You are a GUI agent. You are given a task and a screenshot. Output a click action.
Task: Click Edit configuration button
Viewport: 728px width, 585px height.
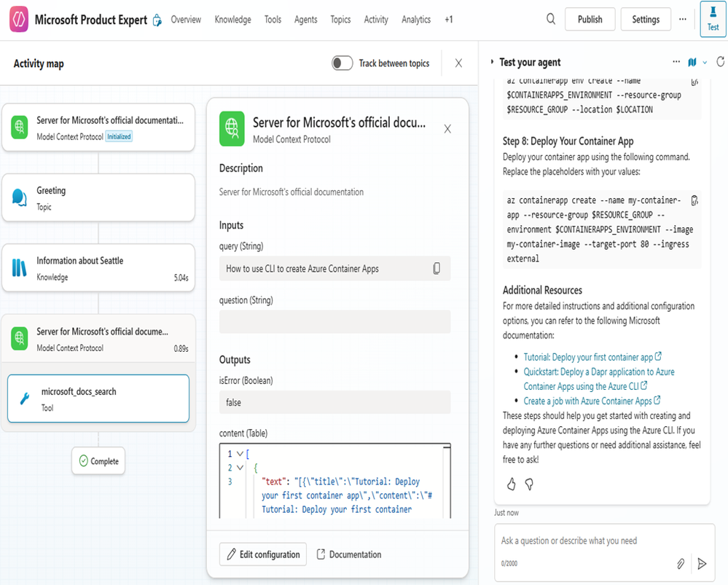click(x=263, y=554)
